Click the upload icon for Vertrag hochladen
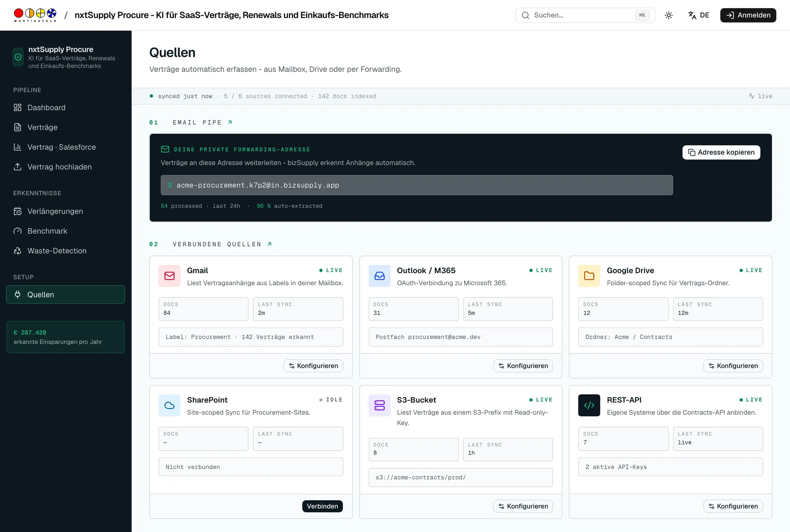This screenshot has height=532, width=790. pyautogui.click(x=17, y=167)
